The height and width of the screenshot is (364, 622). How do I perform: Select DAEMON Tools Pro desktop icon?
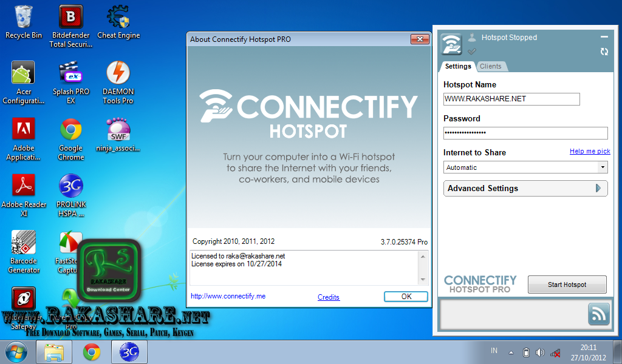coord(118,83)
